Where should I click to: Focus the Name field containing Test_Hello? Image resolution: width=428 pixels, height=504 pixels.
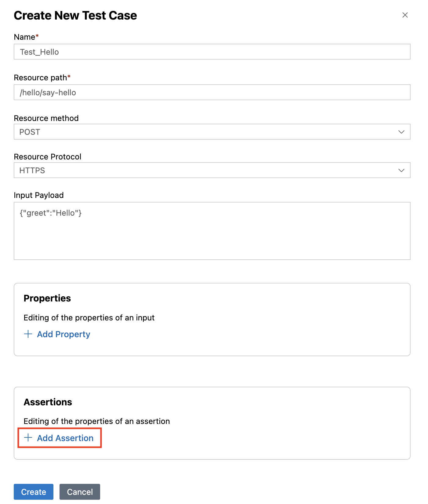[x=212, y=52]
